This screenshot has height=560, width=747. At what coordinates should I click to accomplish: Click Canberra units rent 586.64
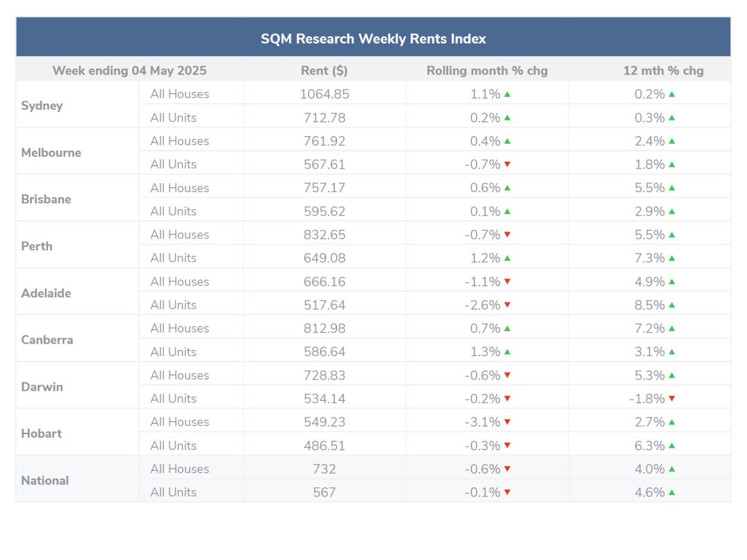(324, 352)
